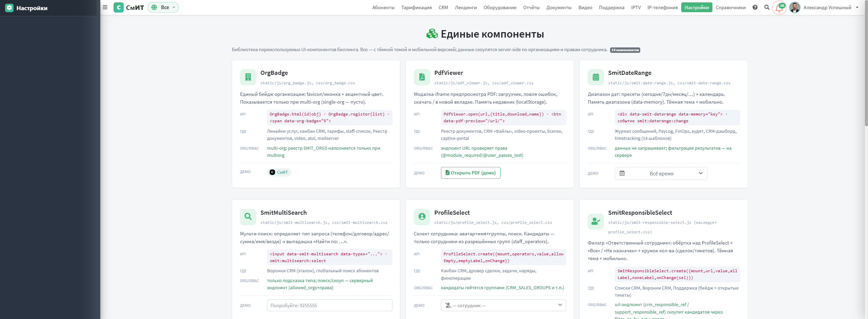
Task: Click the data-smit-multisearch code snippet
Action: tap(329, 257)
